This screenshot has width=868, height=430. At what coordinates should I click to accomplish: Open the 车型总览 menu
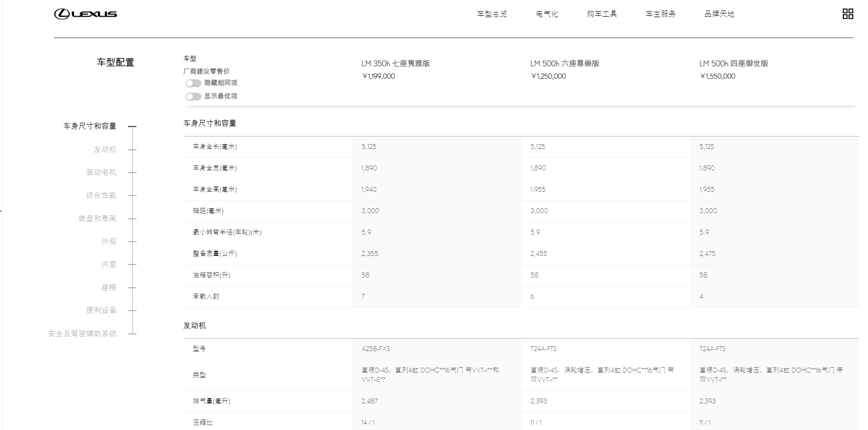(492, 14)
